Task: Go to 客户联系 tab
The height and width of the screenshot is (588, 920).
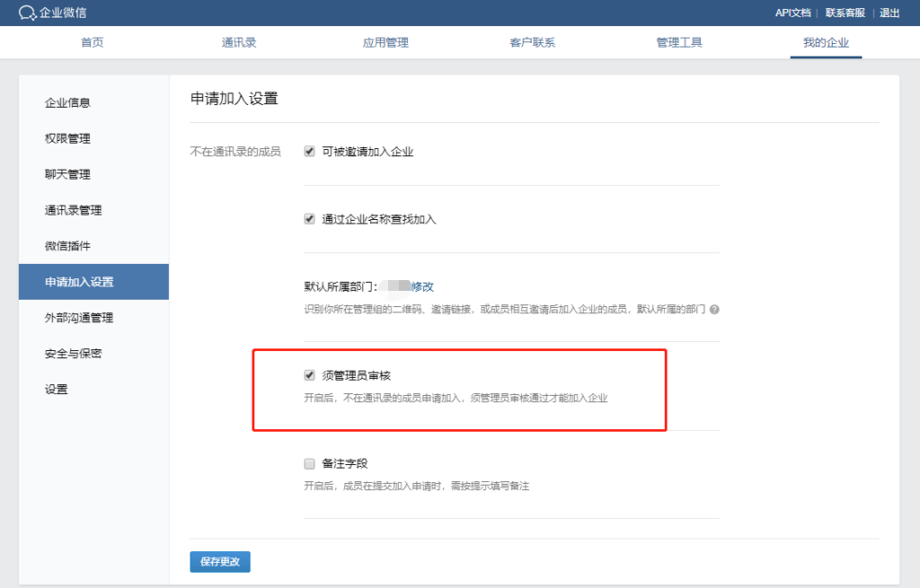Action: click(532, 43)
